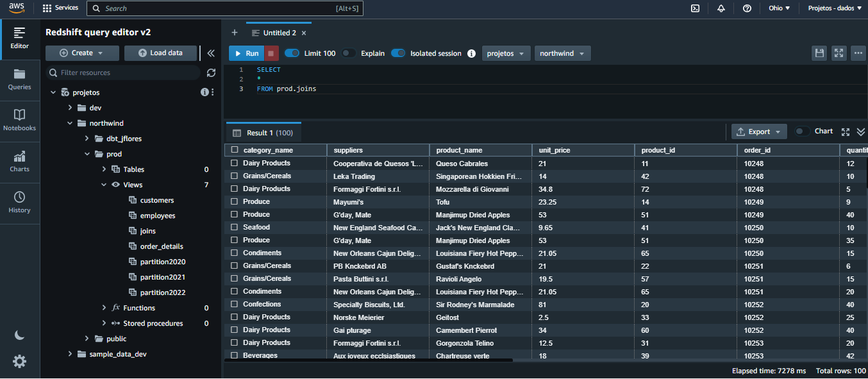Save the current query
Screen dimensions: 868x379
(x=819, y=53)
